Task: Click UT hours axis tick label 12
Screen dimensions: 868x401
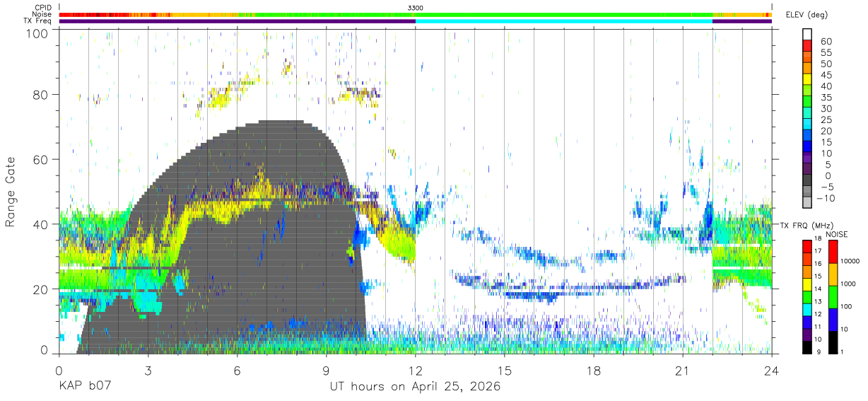Action: [x=415, y=371]
